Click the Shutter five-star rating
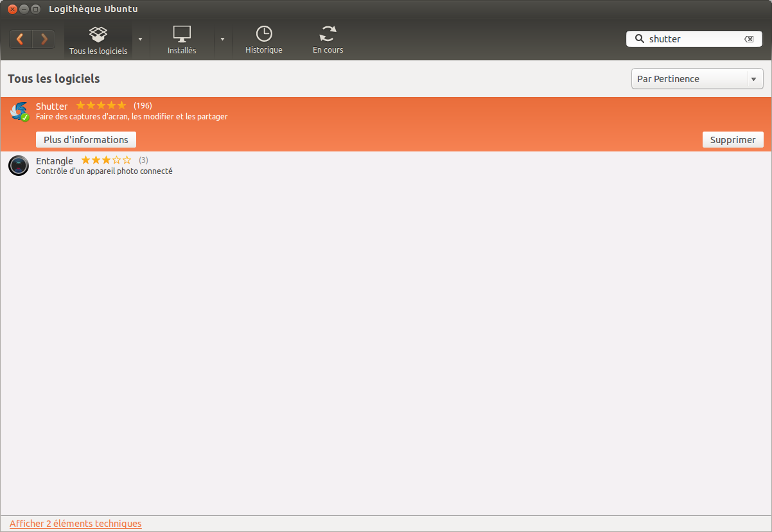 pos(101,105)
